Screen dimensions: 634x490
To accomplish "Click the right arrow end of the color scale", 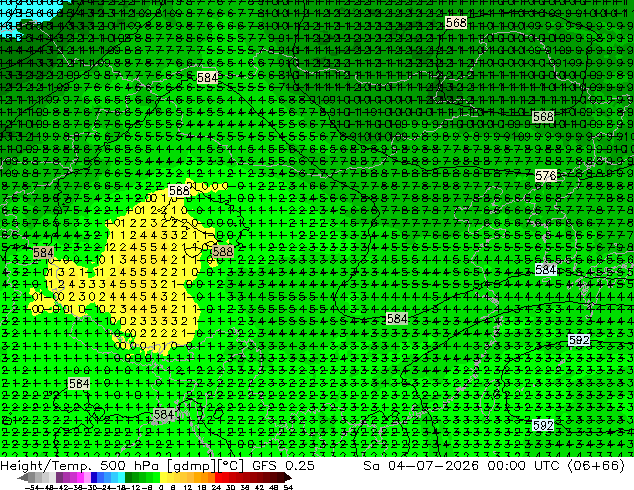I will click(288, 477).
